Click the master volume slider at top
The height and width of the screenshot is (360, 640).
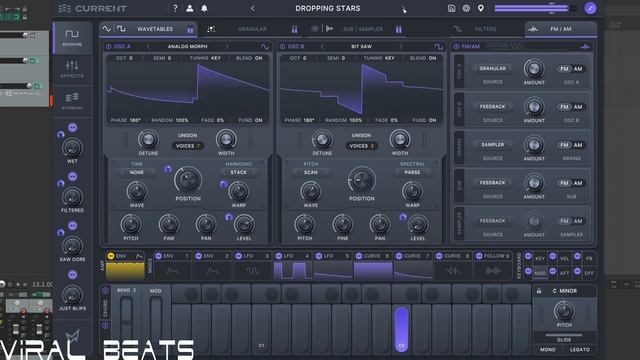click(x=535, y=8)
